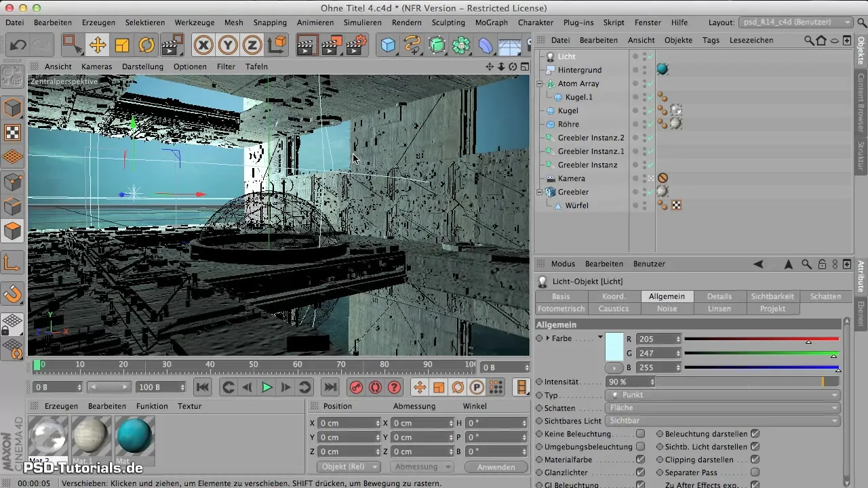Image resolution: width=868 pixels, height=488 pixels.
Task: Uncheck Beleuchtung darstellen checkbox
Action: click(x=755, y=434)
